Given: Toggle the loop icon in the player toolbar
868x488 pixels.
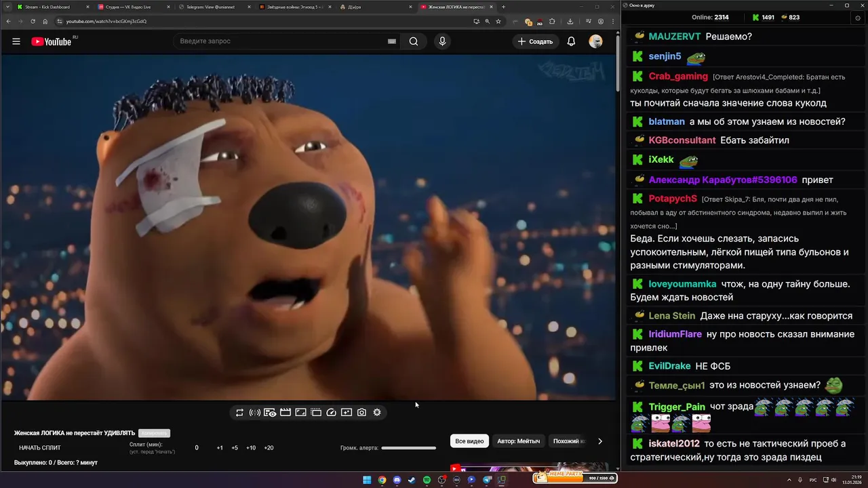Looking at the screenshot, I should click(x=239, y=412).
